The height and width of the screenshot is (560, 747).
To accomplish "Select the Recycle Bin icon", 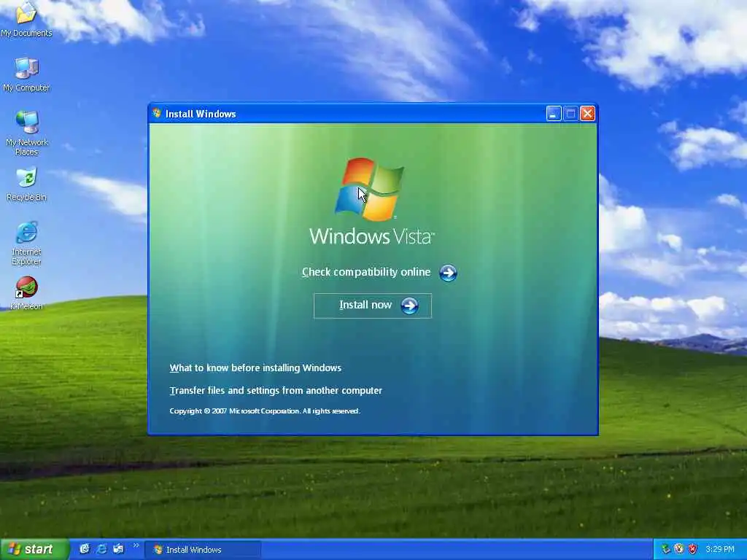I will 26,184.
